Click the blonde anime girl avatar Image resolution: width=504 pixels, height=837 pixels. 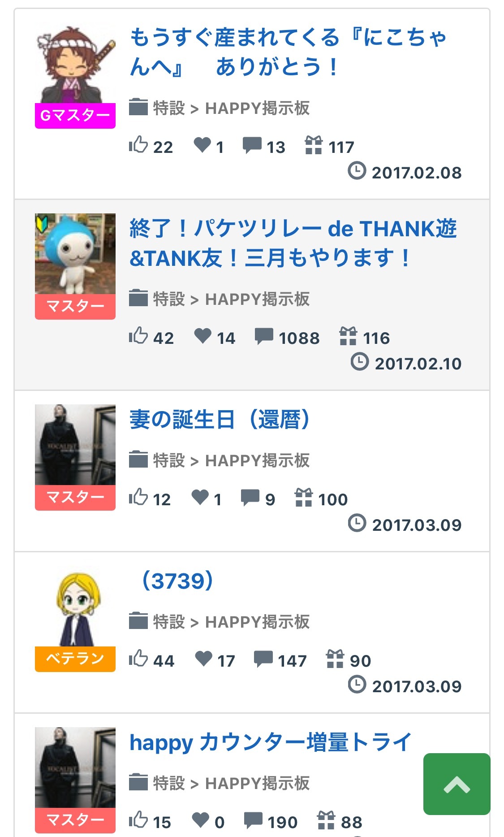[75, 609]
